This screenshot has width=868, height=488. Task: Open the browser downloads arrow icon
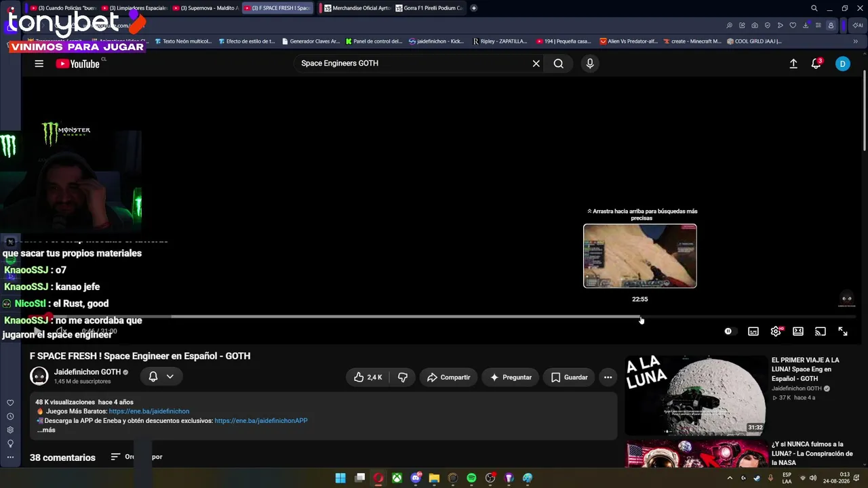[x=806, y=26]
